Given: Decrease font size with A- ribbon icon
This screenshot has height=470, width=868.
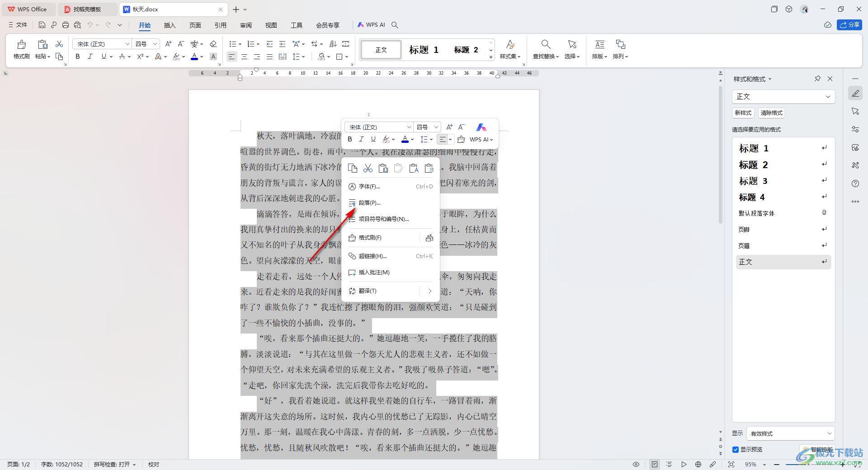Looking at the screenshot, I should click(x=181, y=44).
